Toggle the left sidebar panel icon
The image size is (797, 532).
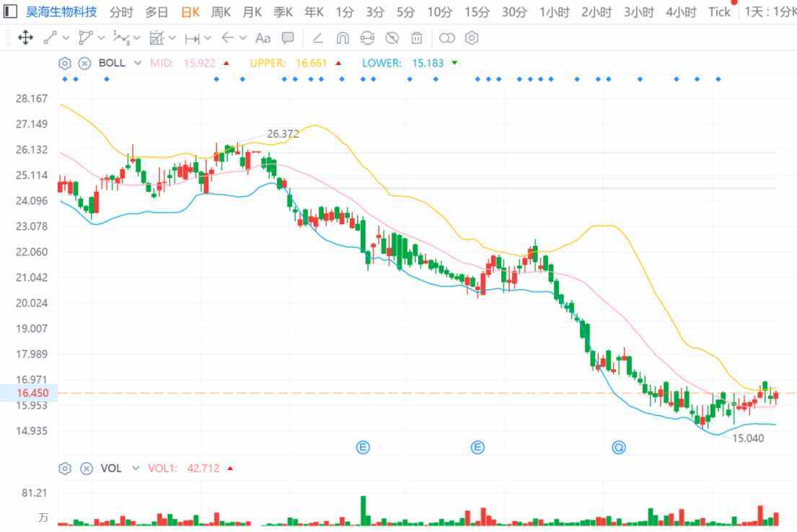coord(10,12)
